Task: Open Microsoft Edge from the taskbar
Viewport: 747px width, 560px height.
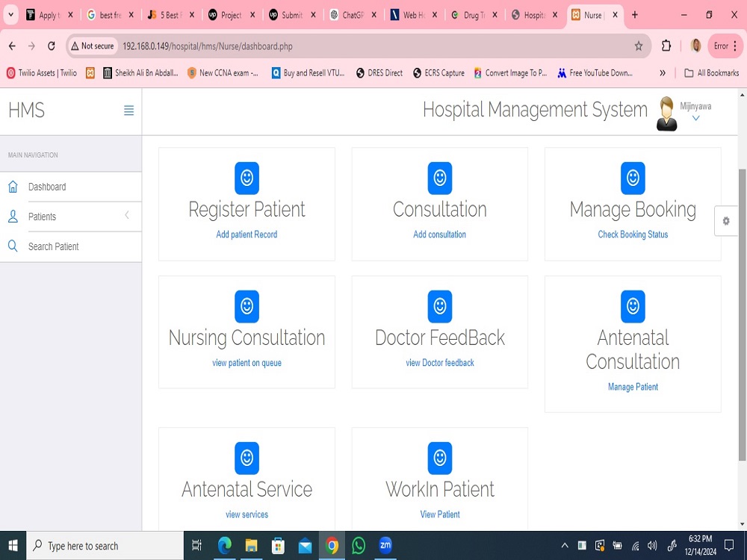Action: [x=224, y=546]
